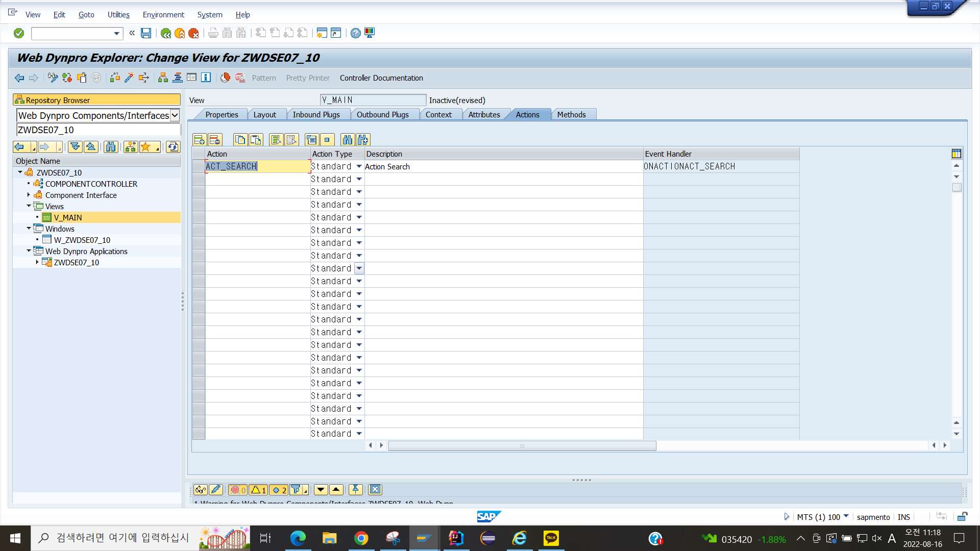Click the Repository Browser button

point(96,100)
